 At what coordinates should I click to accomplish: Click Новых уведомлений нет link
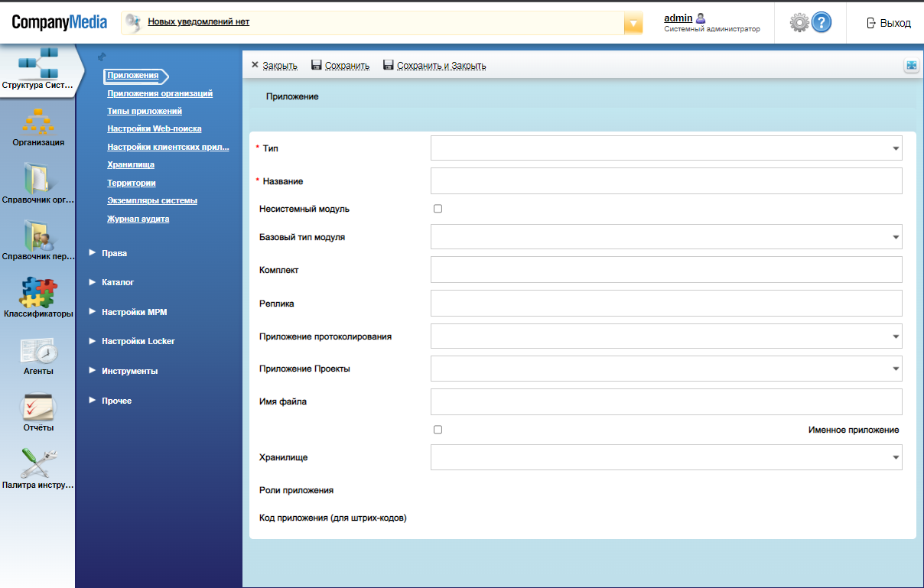[199, 21]
